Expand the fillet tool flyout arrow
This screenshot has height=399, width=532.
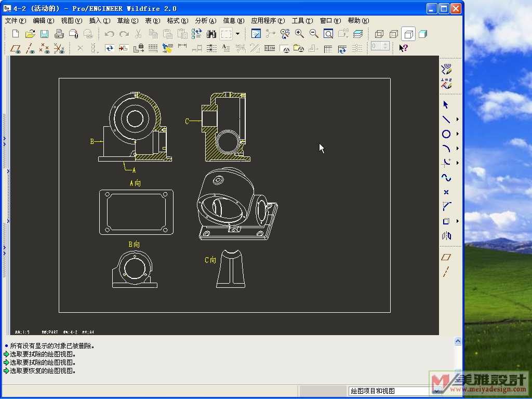click(457, 163)
